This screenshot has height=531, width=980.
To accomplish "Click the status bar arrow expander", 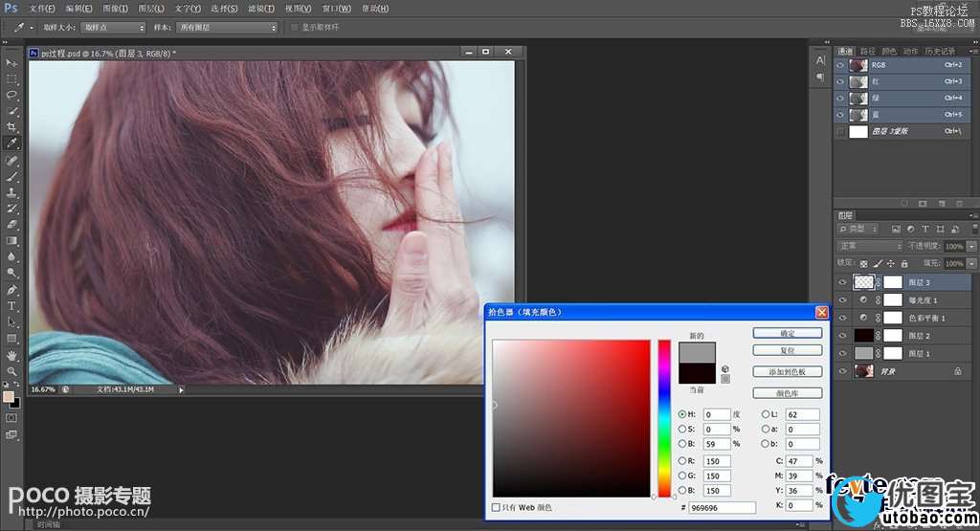I will click(x=181, y=389).
